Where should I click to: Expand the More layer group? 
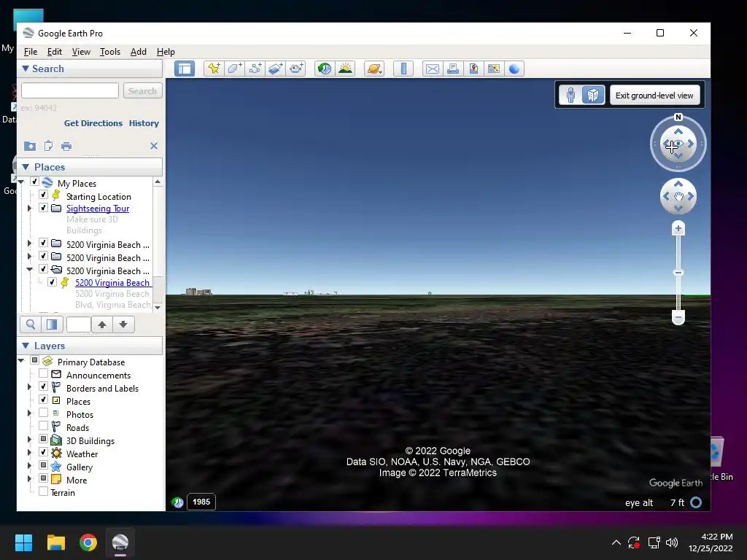tap(29, 478)
